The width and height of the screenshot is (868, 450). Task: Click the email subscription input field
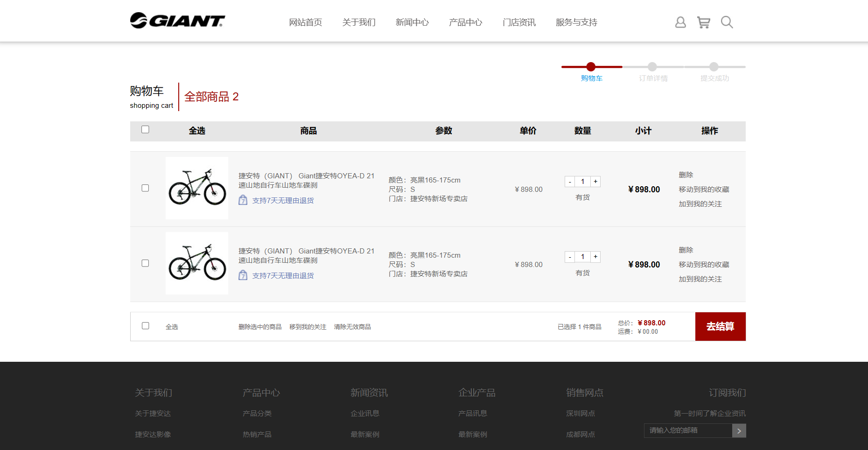point(688,431)
